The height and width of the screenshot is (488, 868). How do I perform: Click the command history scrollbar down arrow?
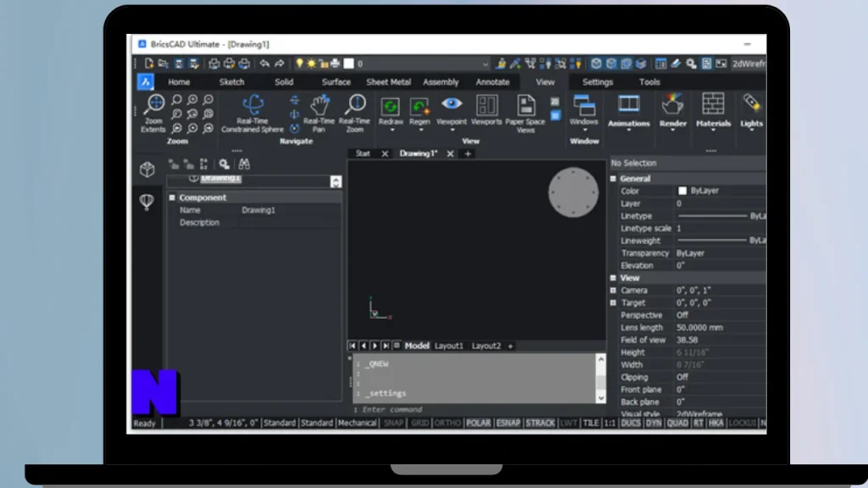[x=601, y=398]
